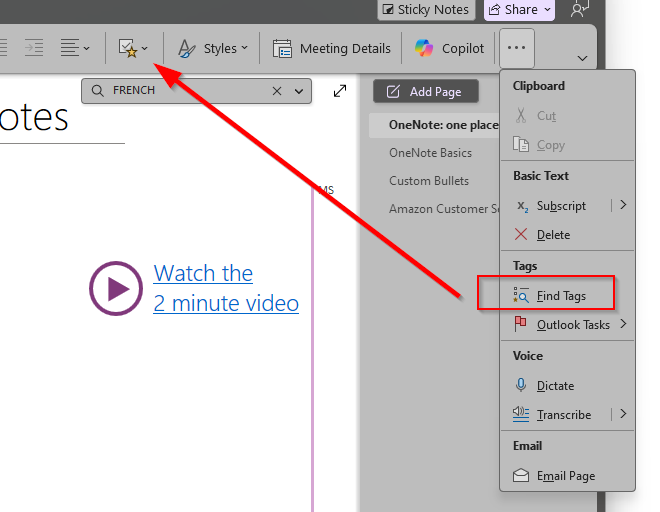Follow the Watch the 2 minute video link
The height and width of the screenshot is (512, 660).
226,288
